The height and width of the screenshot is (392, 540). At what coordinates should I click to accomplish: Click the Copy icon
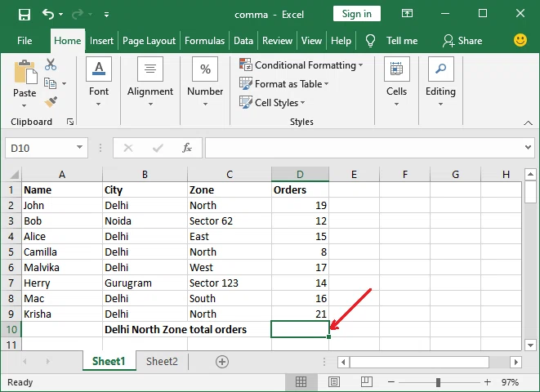pos(51,83)
